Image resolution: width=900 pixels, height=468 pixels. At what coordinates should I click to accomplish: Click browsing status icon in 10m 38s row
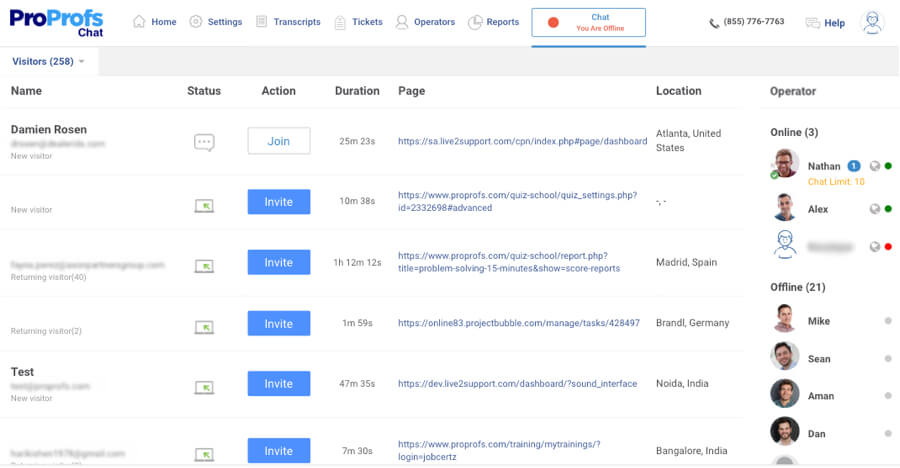click(204, 206)
